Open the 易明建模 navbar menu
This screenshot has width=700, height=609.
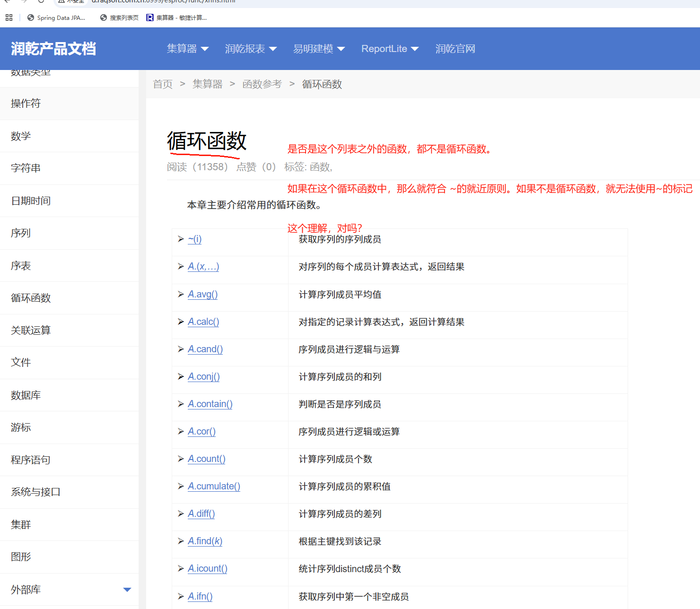coord(319,49)
